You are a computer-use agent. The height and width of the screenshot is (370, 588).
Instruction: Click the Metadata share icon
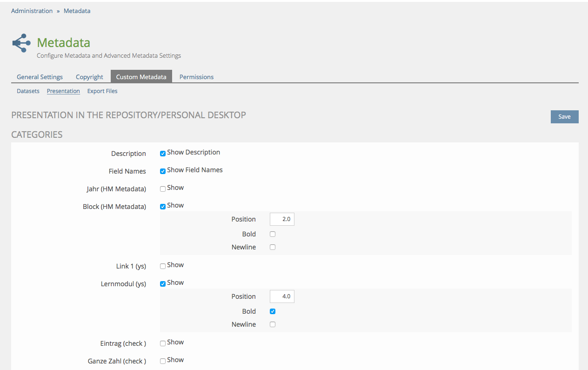click(21, 43)
